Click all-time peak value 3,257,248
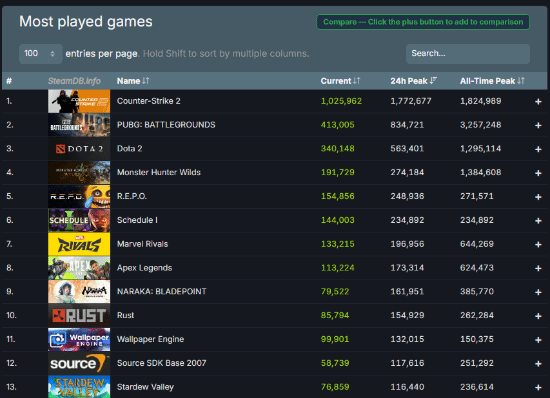 point(481,125)
